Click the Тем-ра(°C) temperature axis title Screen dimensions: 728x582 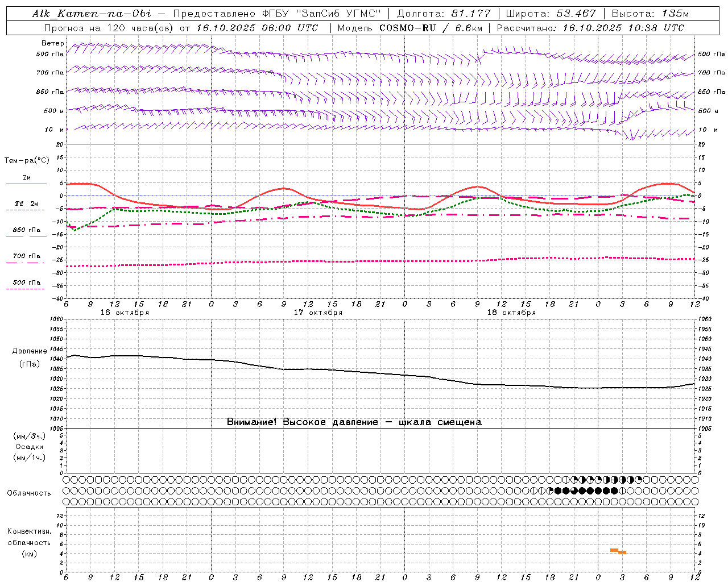(27, 161)
